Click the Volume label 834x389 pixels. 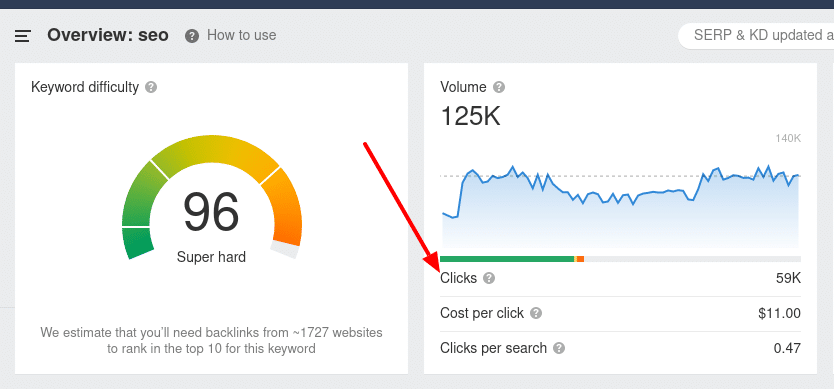tap(463, 87)
